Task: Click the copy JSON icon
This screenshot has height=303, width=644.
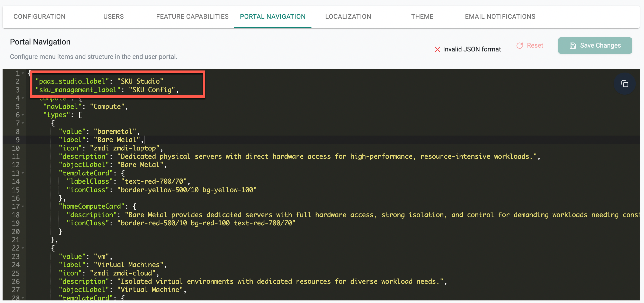Action: click(x=625, y=84)
